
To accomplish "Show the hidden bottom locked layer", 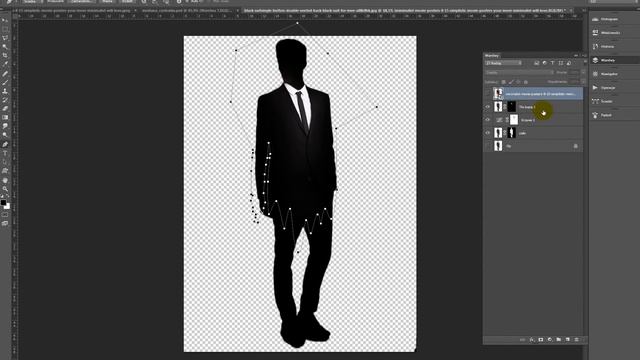I will 488,146.
